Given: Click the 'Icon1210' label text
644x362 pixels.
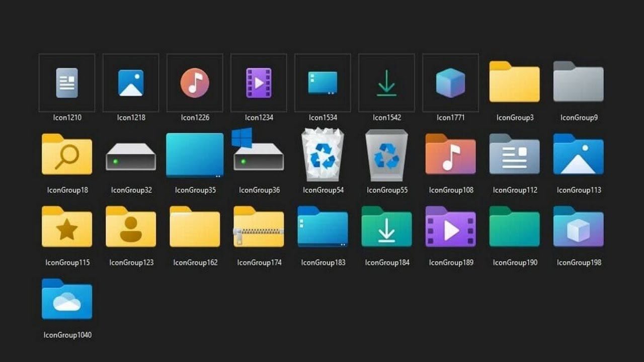Looking at the screenshot, I should coord(67,118).
